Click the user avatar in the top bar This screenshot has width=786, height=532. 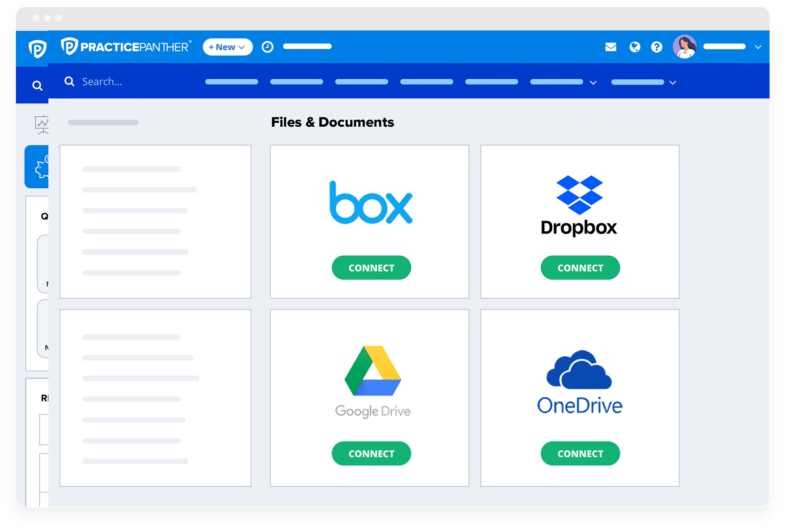click(685, 47)
